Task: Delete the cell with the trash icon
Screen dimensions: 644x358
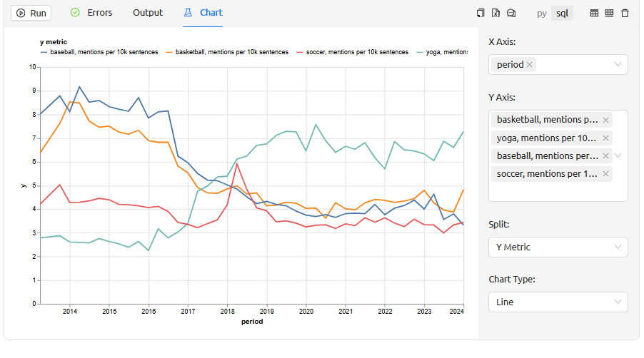Action: click(625, 13)
